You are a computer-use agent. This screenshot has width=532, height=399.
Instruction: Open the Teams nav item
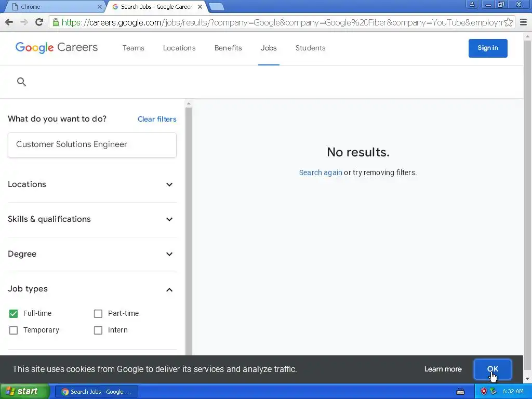pos(134,48)
